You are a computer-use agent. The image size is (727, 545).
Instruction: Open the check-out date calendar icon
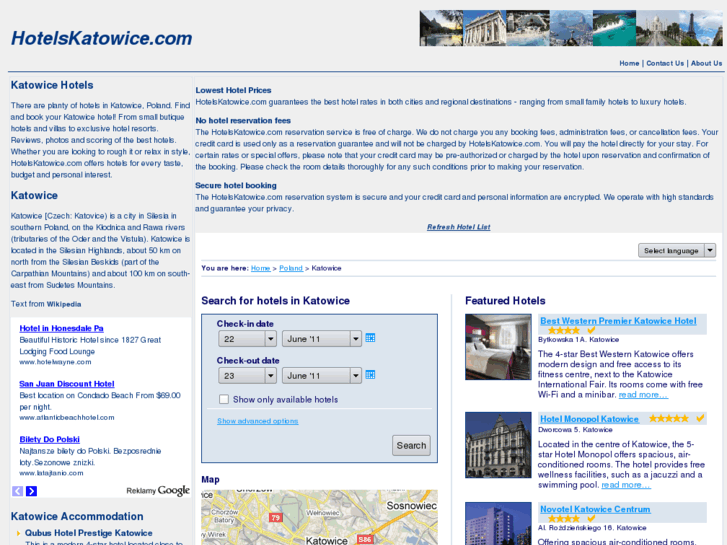pos(370,375)
